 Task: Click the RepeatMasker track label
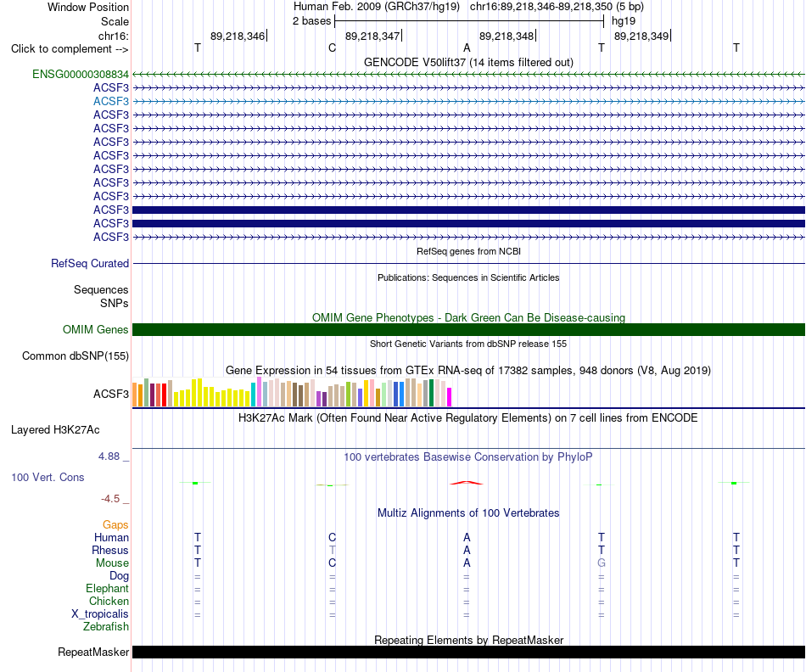point(93,652)
